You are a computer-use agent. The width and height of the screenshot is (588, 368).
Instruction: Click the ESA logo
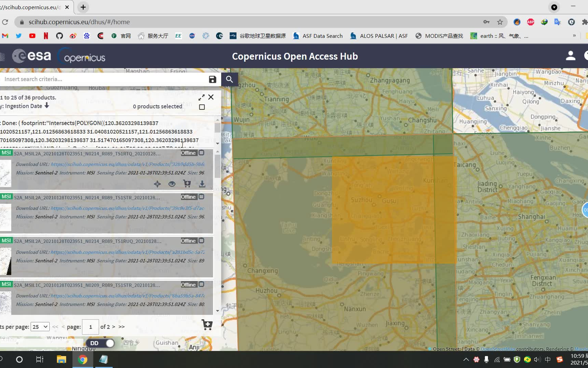(x=32, y=56)
